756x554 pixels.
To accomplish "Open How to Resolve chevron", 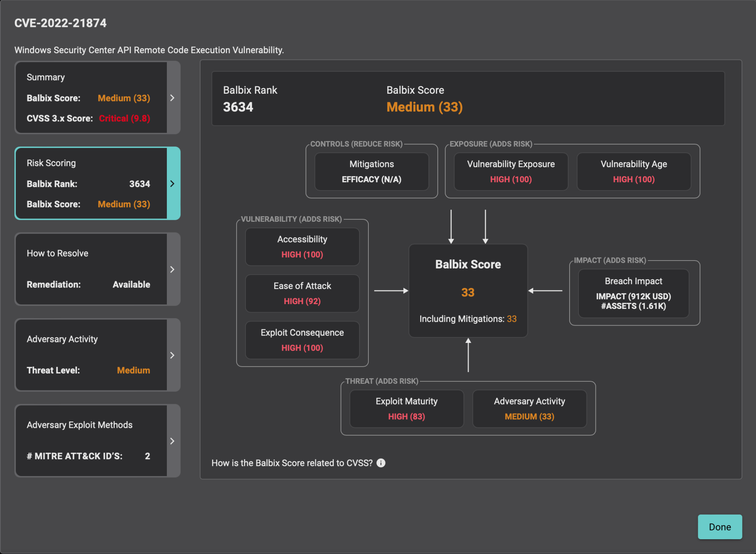I will (172, 269).
